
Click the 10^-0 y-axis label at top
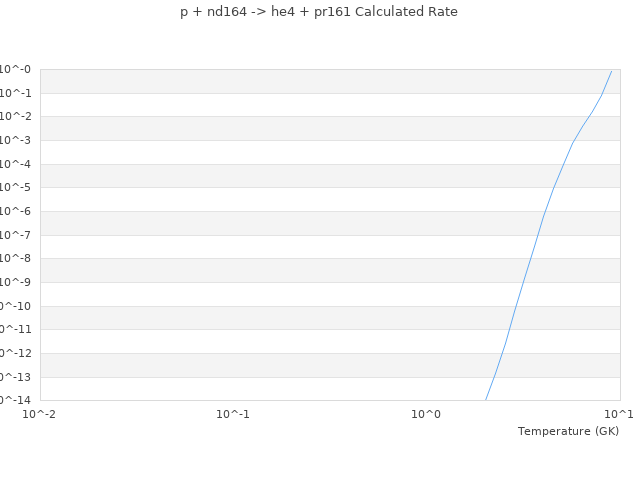click(15, 70)
